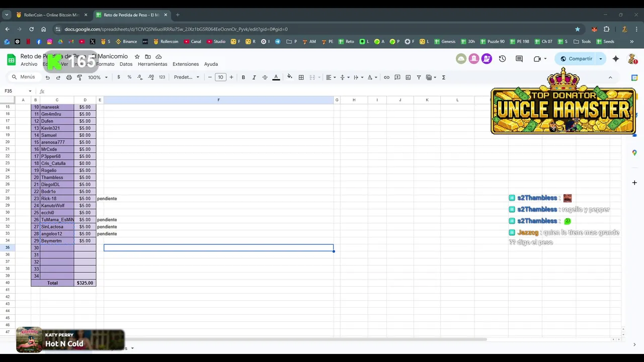Select the total cell $325.00
The height and width of the screenshot is (362, 644).
[x=85, y=283]
